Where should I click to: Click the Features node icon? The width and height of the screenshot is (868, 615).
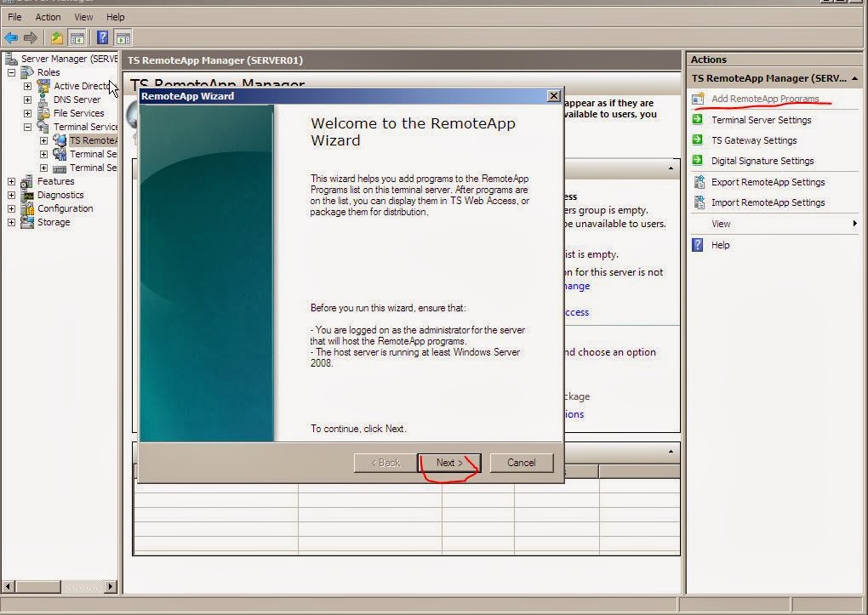pos(26,181)
